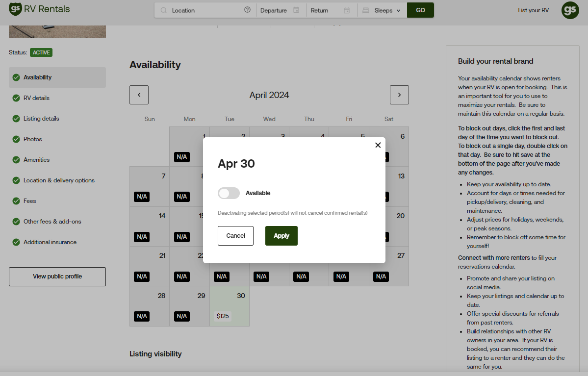The image size is (588, 376).
Task: Type in the Location search field
Action: [x=206, y=10]
